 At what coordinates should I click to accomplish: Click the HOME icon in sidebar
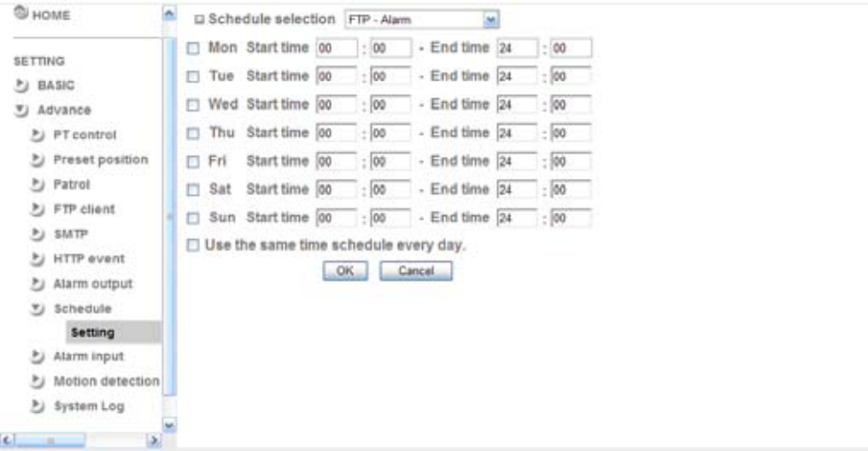coord(21,13)
